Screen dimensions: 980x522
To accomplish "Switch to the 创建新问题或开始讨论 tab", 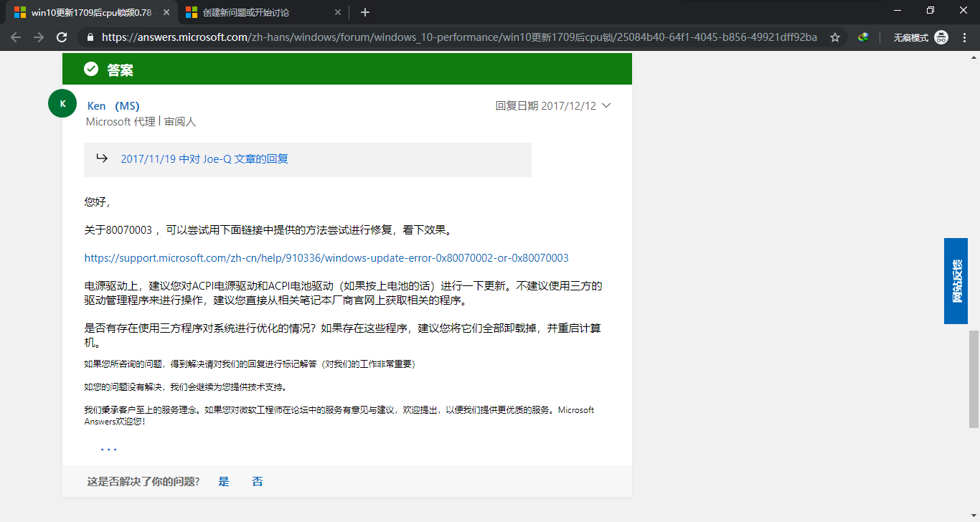I will tap(264, 12).
